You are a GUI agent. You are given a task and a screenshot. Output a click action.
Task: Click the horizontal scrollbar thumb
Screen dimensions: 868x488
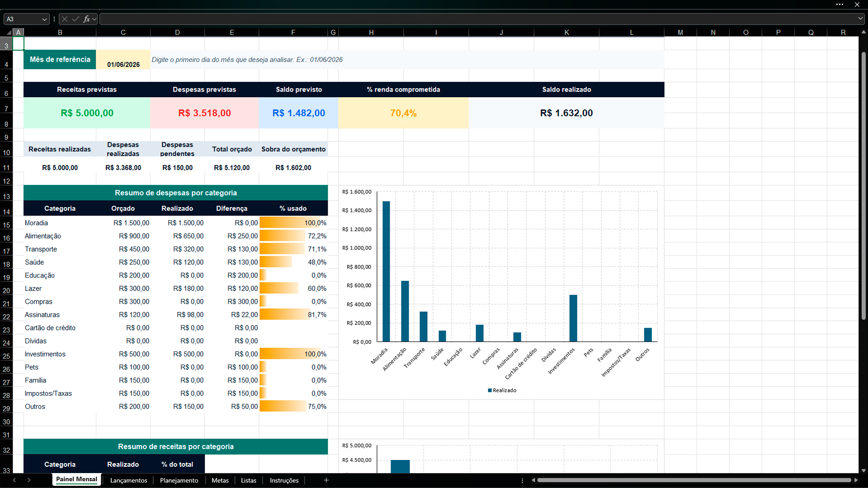coord(694,480)
